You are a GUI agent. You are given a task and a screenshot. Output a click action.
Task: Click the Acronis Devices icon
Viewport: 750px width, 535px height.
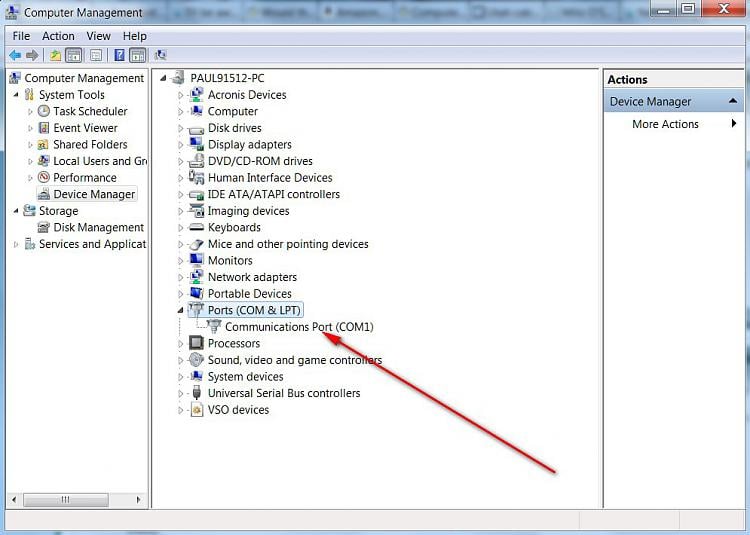tap(196, 95)
